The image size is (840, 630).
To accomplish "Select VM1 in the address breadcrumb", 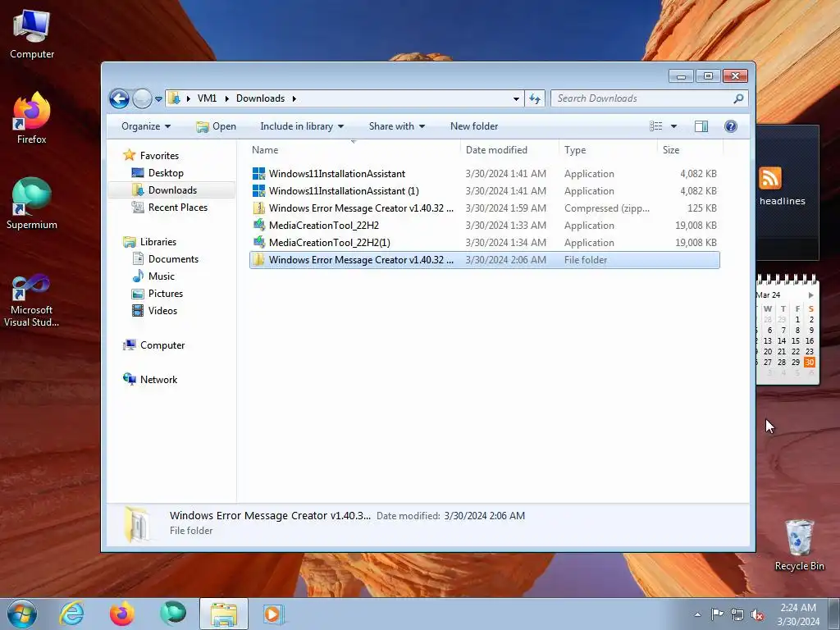I will tap(207, 98).
